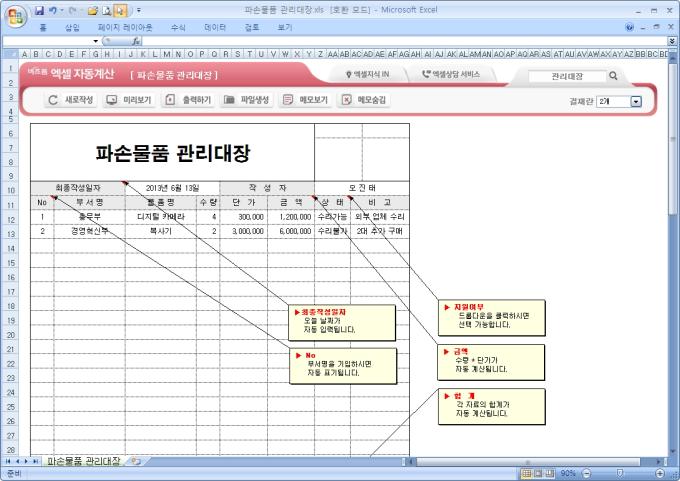This screenshot has height=481, width=680.
Task: Open Customize Quick Access Toolbar arrow
Action: tap(139, 10)
